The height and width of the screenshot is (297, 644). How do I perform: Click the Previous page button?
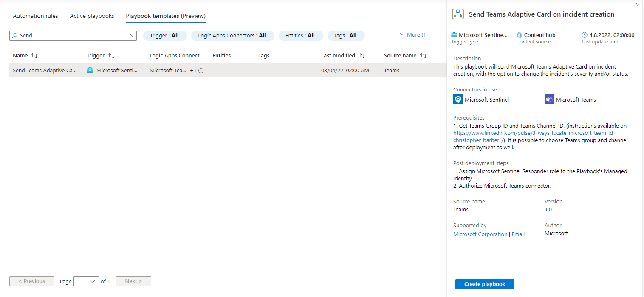32,281
